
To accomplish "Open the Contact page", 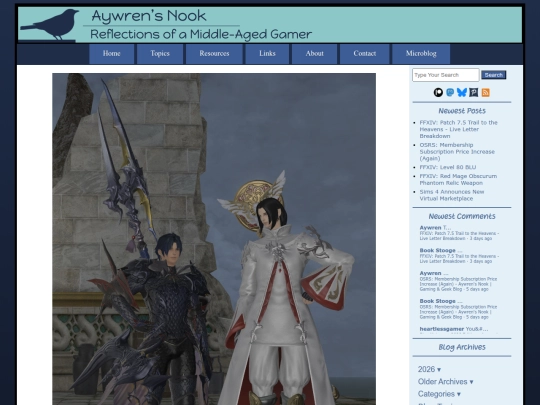I will click(x=365, y=54).
